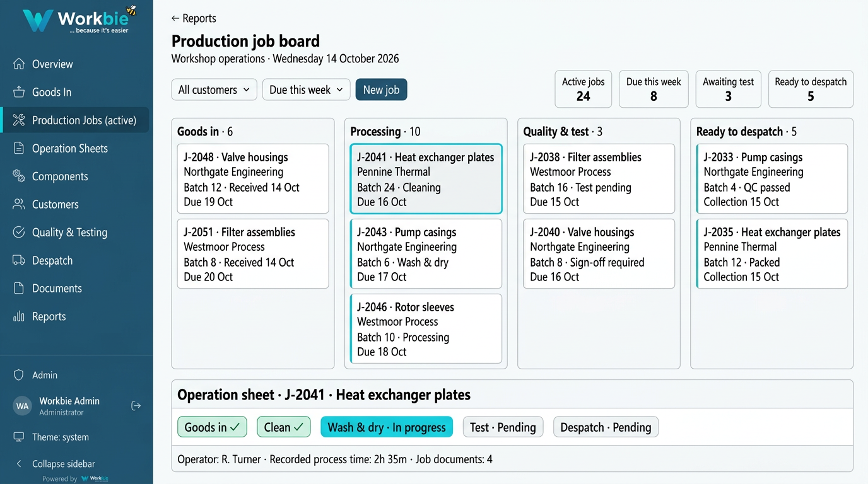This screenshot has width=868, height=484.
Task: Click the New job button
Action: 382,89
